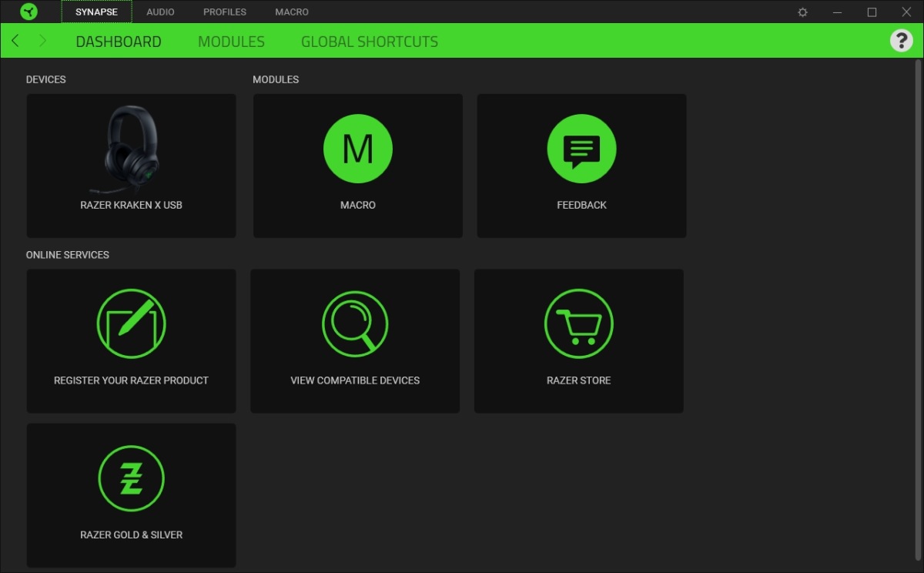Open Razer Gold & Silver icon

coord(131,478)
